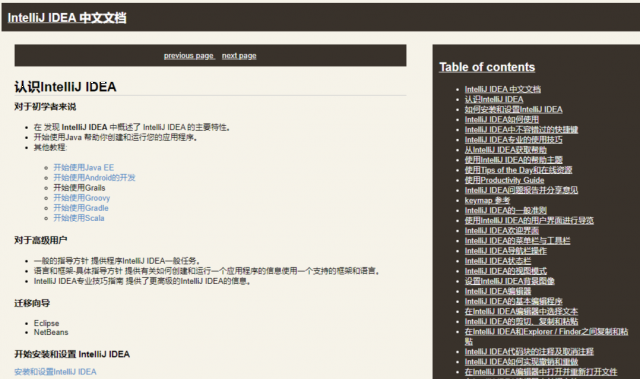Select the 对于初学者来说 subheading
Screen dimensions: 640x379
point(45,107)
